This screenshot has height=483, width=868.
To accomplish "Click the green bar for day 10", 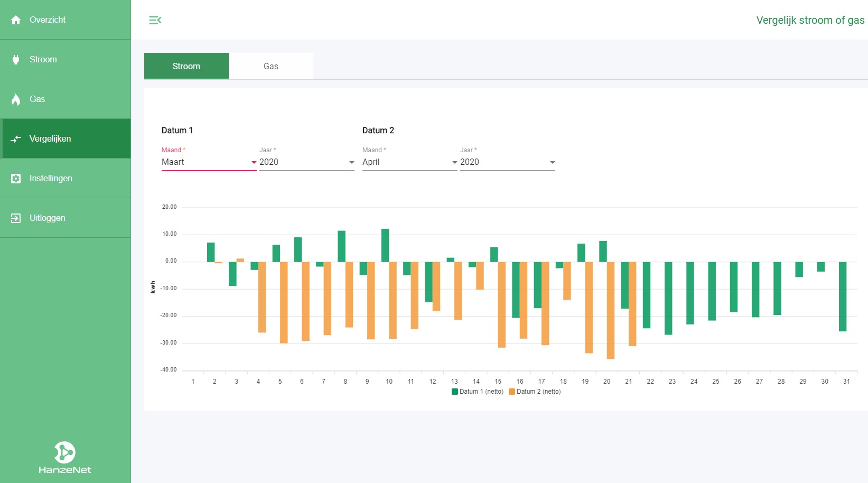I will click(x=385, y=245).
